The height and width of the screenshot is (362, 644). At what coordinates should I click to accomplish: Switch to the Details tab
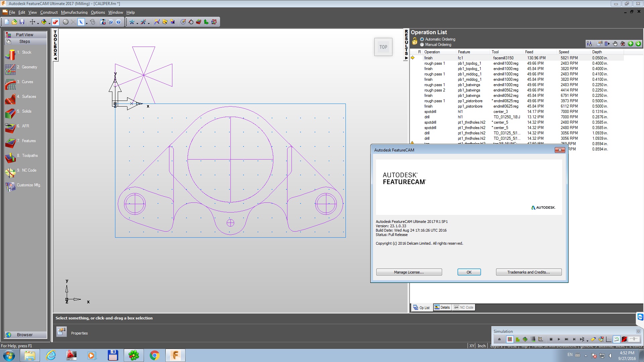click(442, 307)
